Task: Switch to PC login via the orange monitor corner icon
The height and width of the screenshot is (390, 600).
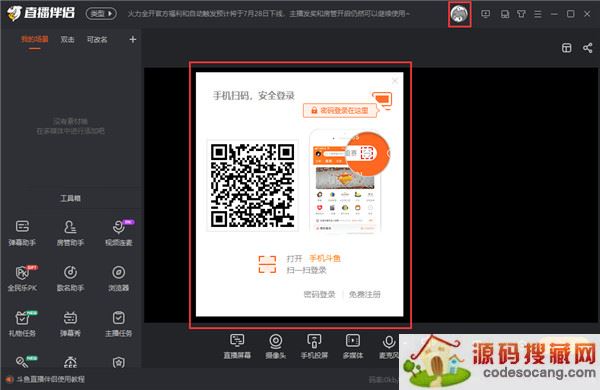Action: click(382, 100)
